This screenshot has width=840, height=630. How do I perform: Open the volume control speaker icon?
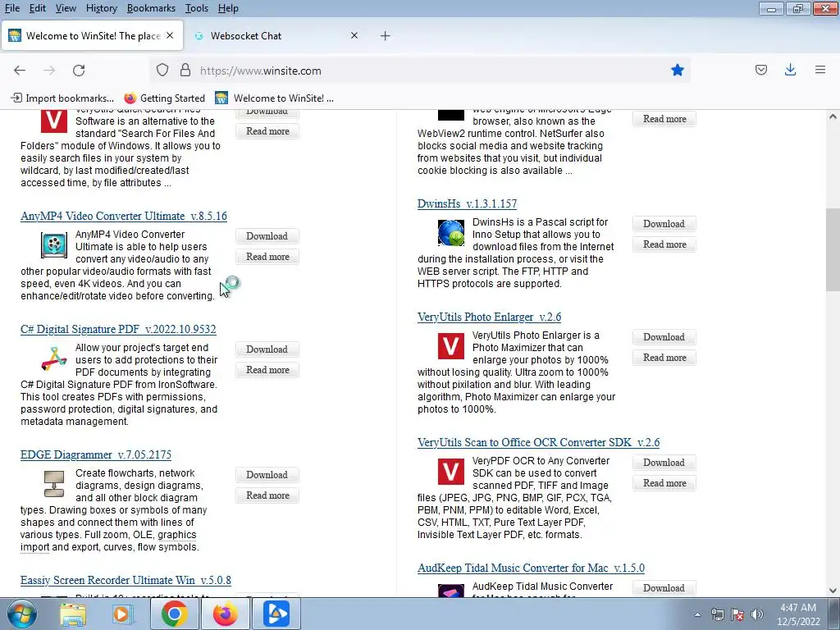[757, 614]
